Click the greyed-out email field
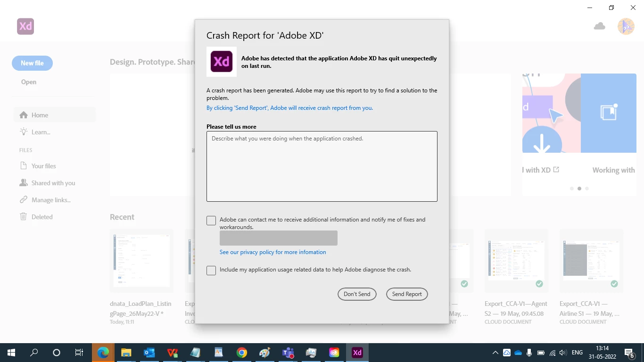The image size is (644, 362). pyautogui.click(x=279, y=238)
